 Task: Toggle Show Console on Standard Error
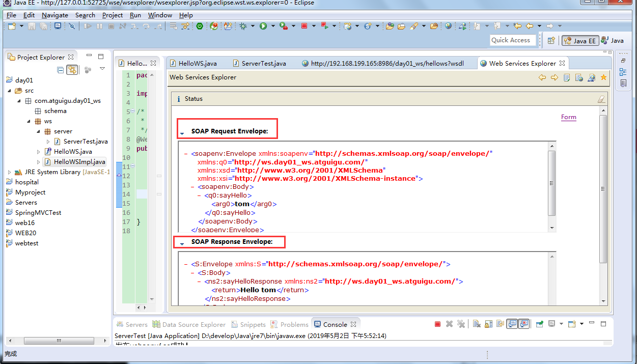pos(524,324)
